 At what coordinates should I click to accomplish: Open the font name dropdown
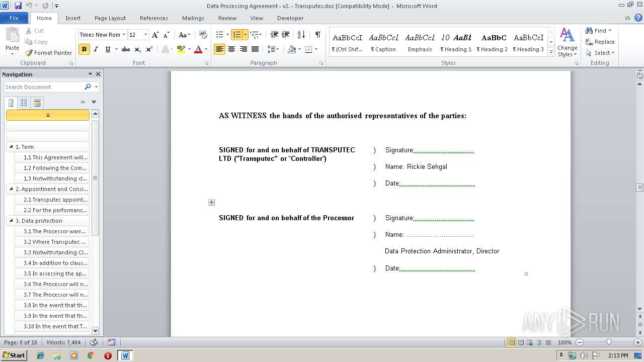click(124, 35)
